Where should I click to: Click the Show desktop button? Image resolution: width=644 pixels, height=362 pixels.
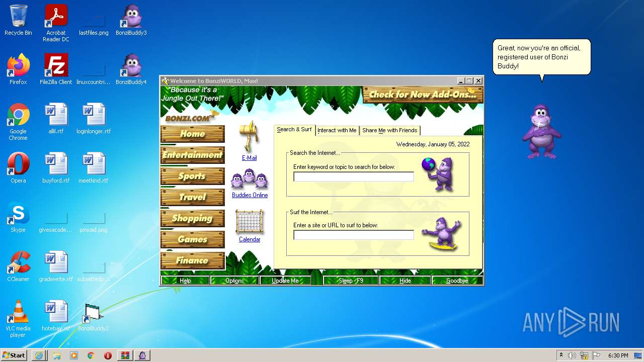pyautogui.click(x=638, y=355)
